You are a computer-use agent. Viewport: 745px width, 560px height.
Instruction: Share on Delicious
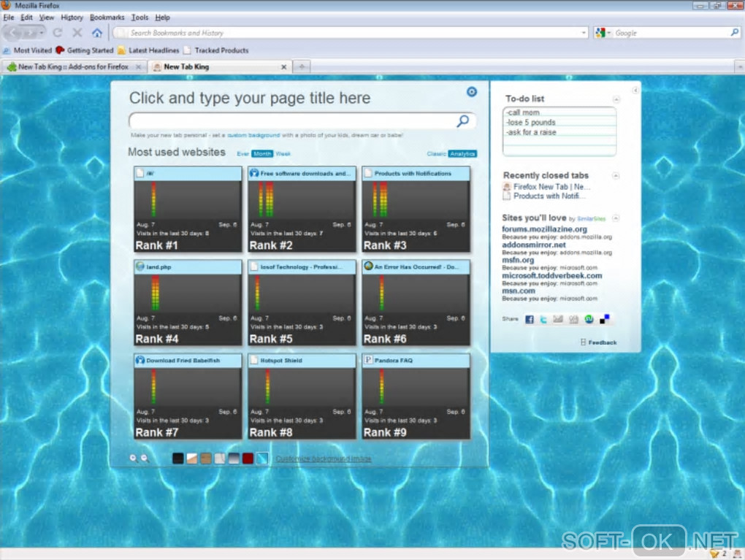tap(604, 319)
